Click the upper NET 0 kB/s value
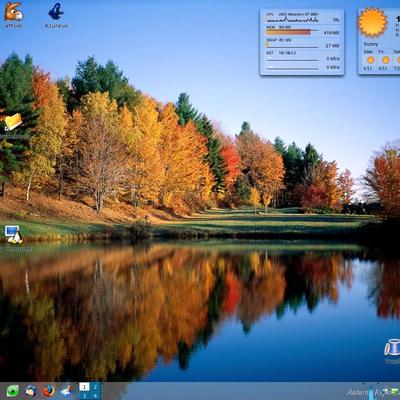This screenshot has height=400, width=400. pos(333,58)
